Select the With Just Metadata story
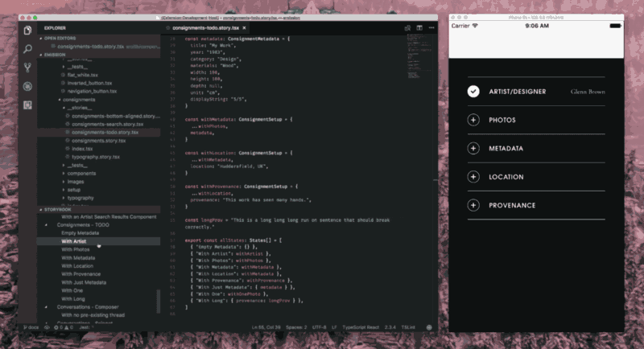 [84, 282]
